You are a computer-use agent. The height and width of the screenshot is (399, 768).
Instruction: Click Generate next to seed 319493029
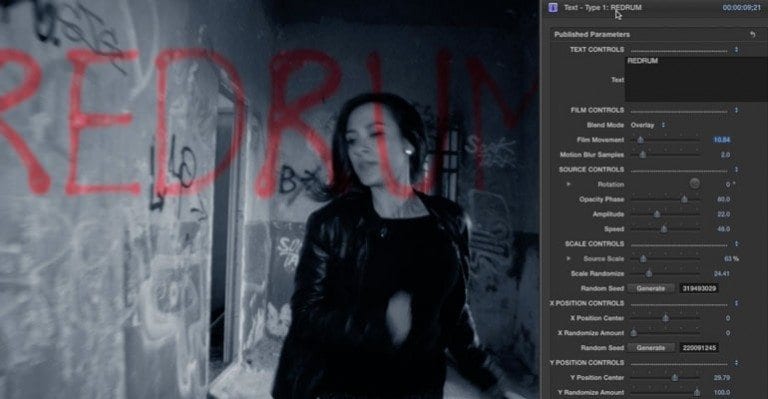click(x=651, y=288)
